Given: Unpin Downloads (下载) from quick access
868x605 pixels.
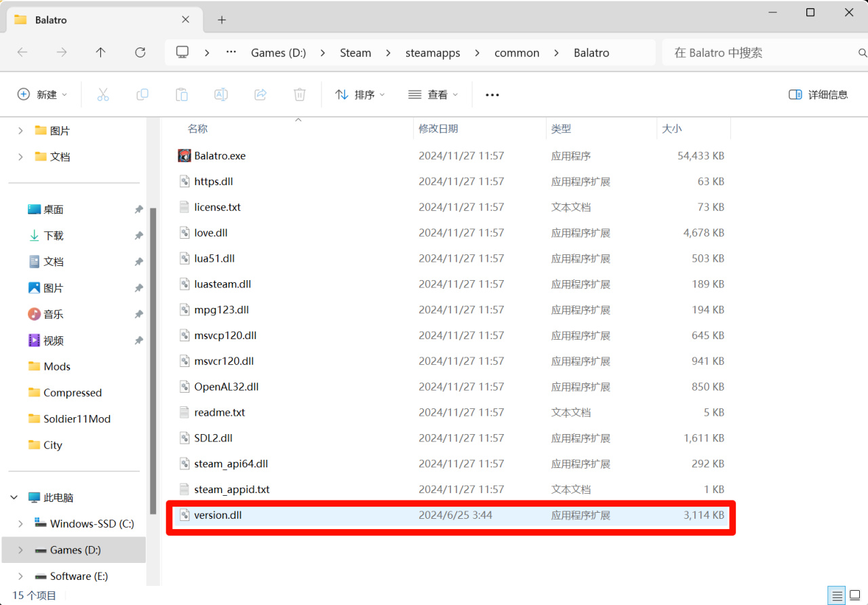Looking at the screenshot, I should pyautogui.click(x=138, y=236).
